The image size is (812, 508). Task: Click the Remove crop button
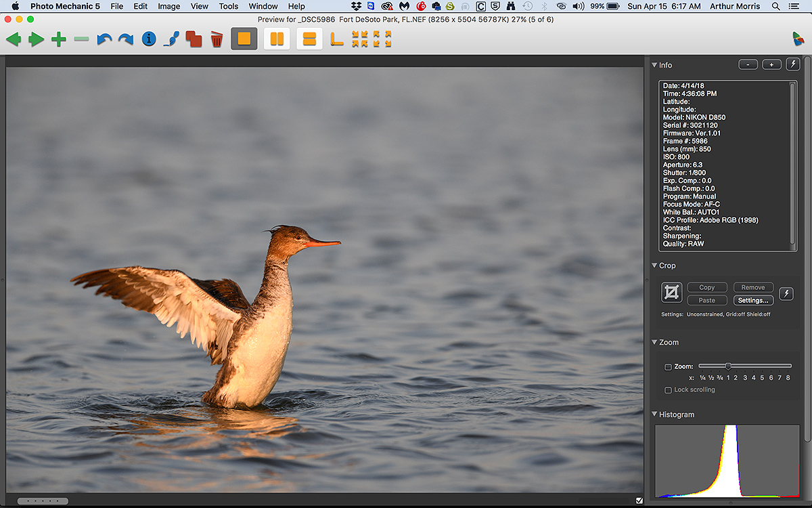click(753, 287)
